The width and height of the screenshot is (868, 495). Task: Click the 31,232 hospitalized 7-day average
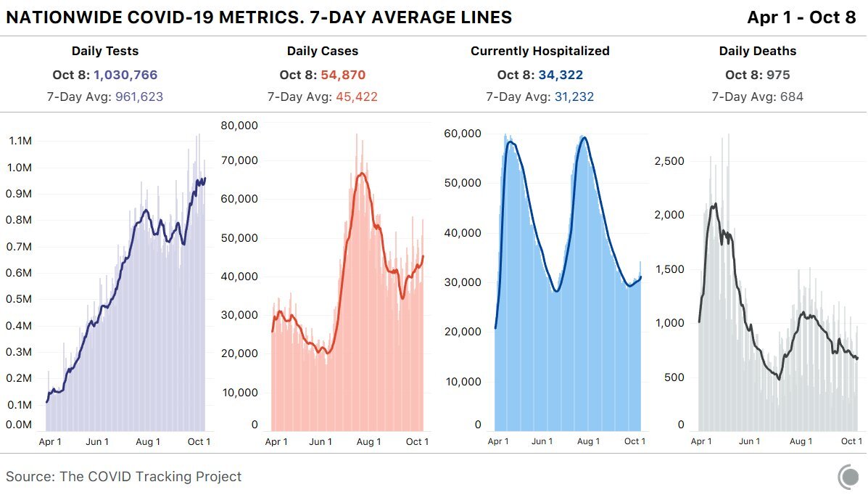572,97
